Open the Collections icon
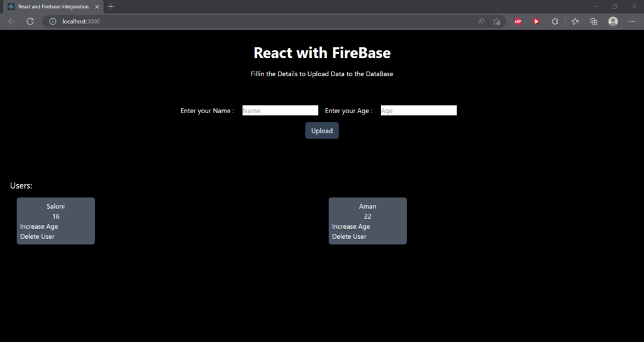The height and width of the screenshot is (342, 644). [x=594, y=21]
